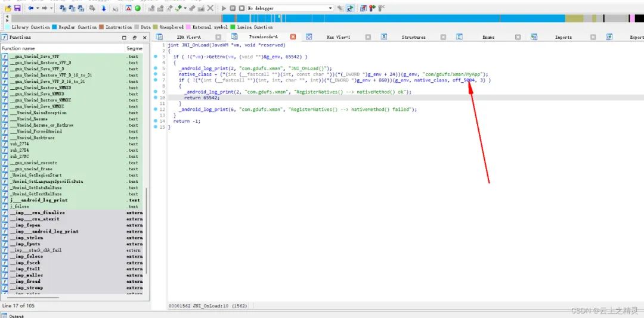Click the green pin toolbar icon

point(179,8)
